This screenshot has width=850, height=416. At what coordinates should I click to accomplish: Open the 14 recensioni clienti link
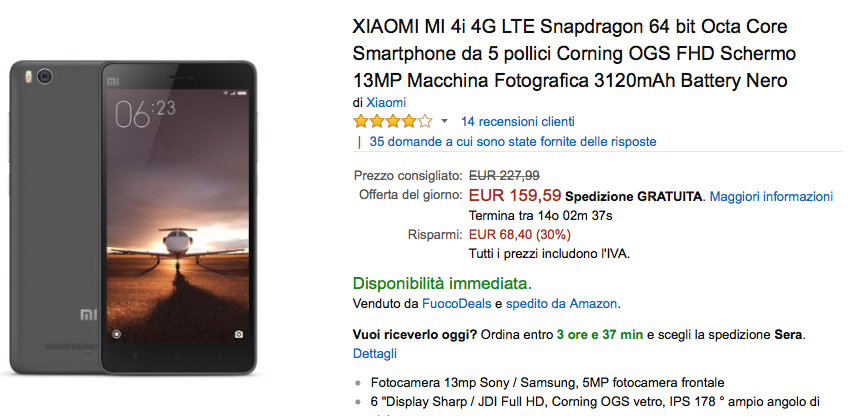[x=517, y=122]
